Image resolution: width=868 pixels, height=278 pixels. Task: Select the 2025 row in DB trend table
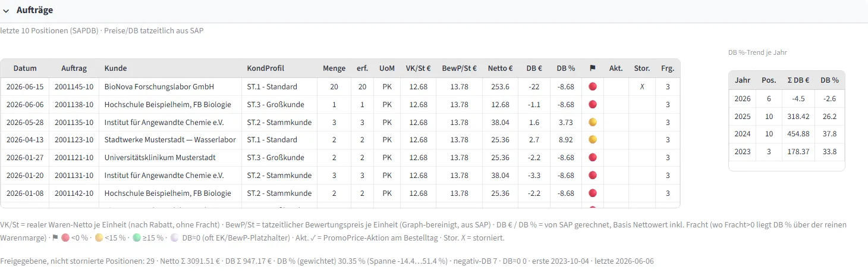point(787,116)
